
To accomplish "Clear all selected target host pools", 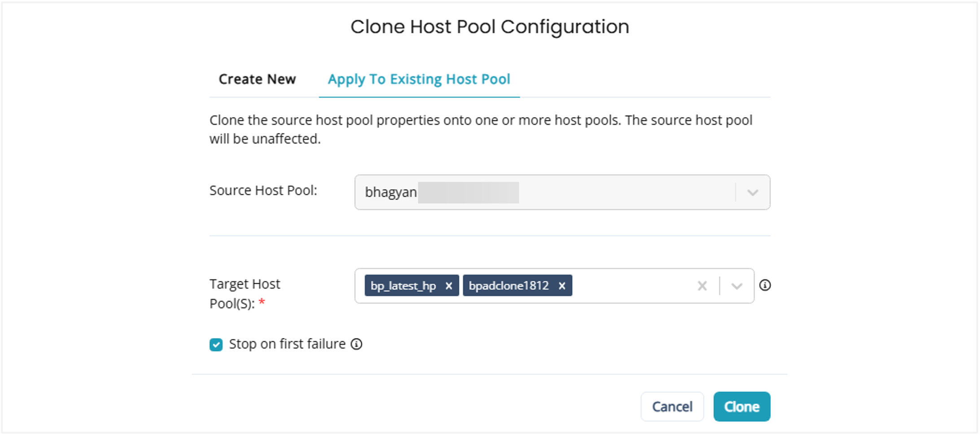I will click(702, 286).
